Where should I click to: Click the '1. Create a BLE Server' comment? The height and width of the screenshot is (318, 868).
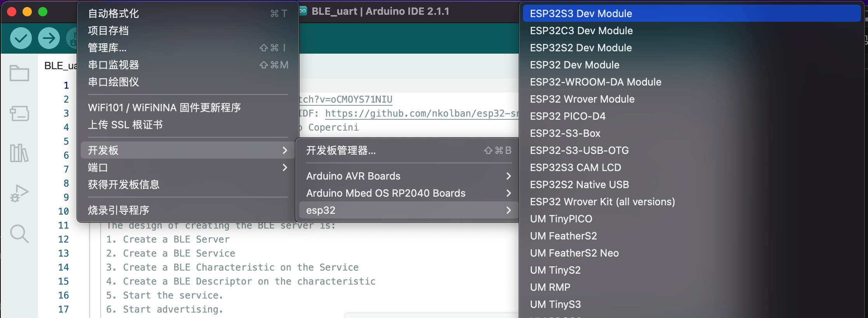pos(168,239)
